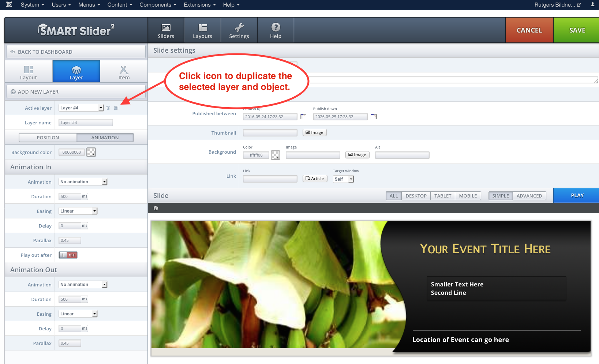Switch to the Item panel tab
The width and height of the screenshot is (599, 364).
[124, 71]
